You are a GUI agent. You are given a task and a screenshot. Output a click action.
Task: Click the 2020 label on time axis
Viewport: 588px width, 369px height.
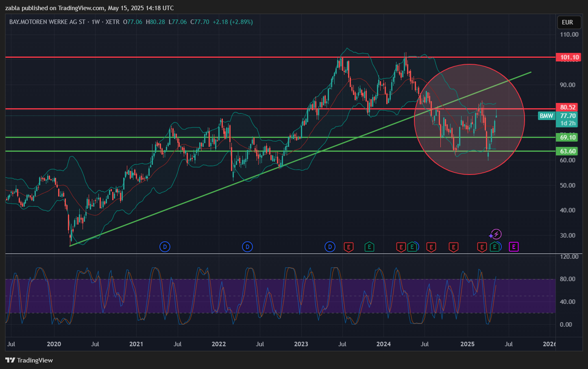(x=54, y=344)
